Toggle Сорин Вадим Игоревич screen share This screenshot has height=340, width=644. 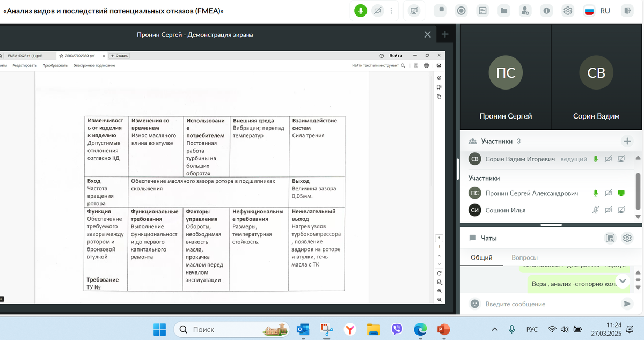(x=621, y=159)
